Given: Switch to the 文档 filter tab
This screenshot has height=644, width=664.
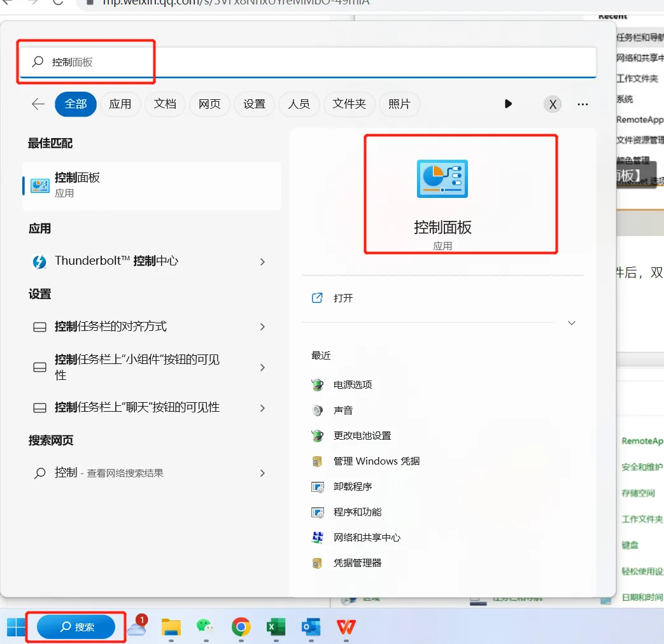Looking at the screenshot, I should click(x=165, y=104).
